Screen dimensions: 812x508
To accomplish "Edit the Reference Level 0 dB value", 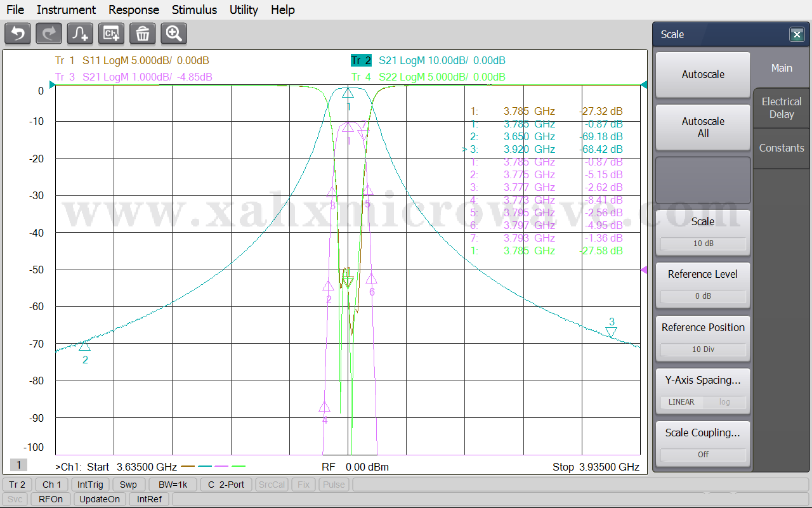I will 703,296.
